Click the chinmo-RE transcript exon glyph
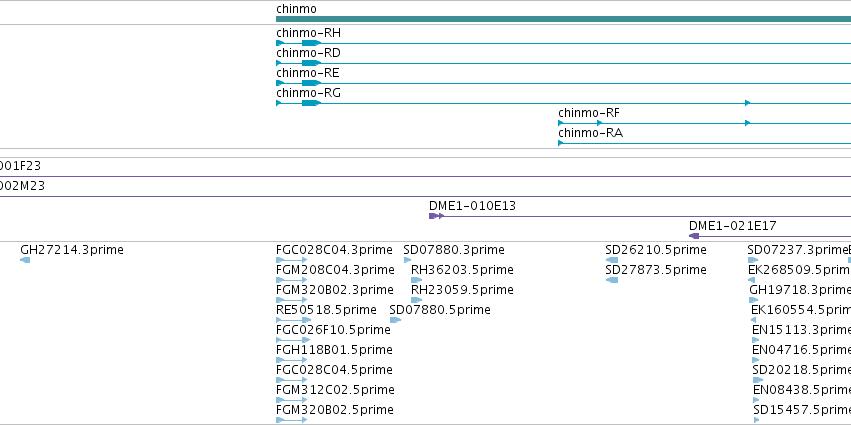 click(312, 83)
